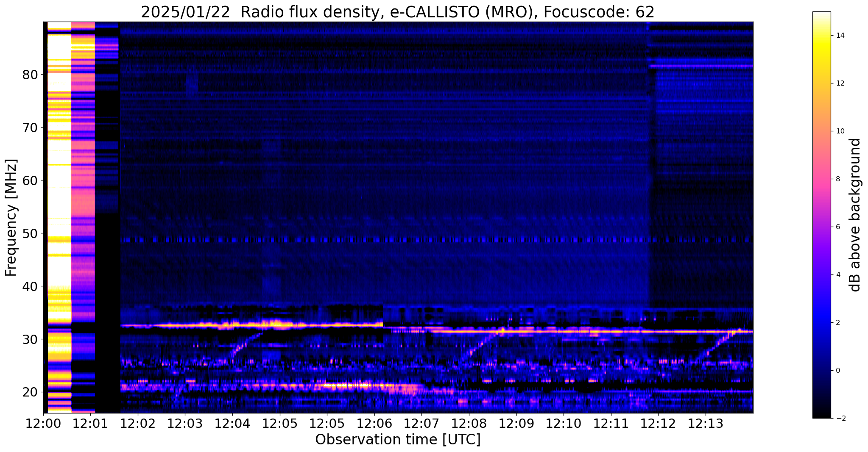The width and height of the screenshot is (868, 452).
Task: Click the 30 MHz tick label
Action: pos(30,340)
